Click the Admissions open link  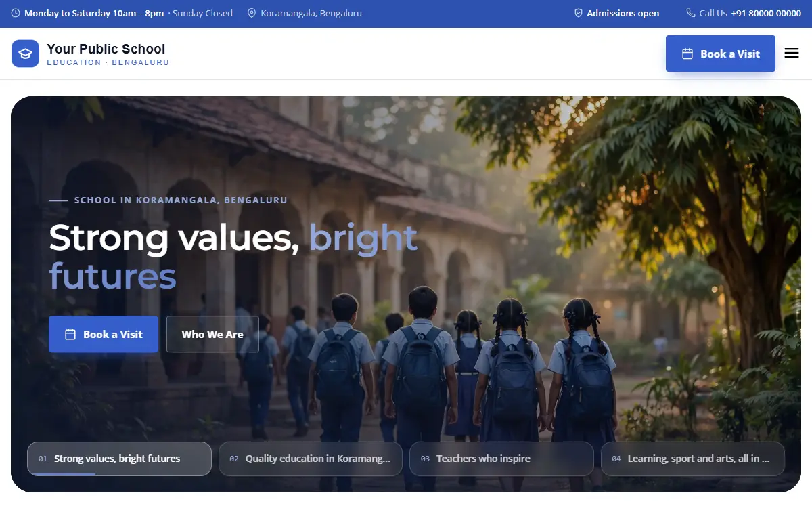point(623,13)
